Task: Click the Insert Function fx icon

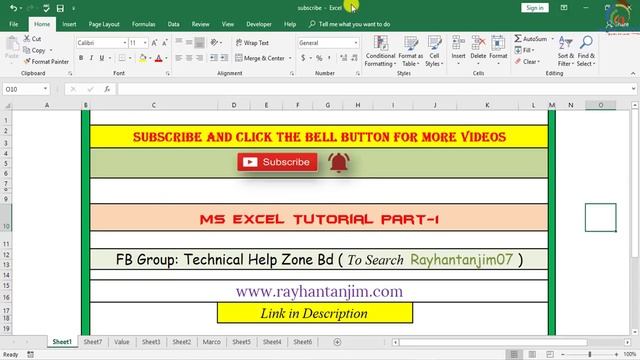Action: tap(107, 89)
